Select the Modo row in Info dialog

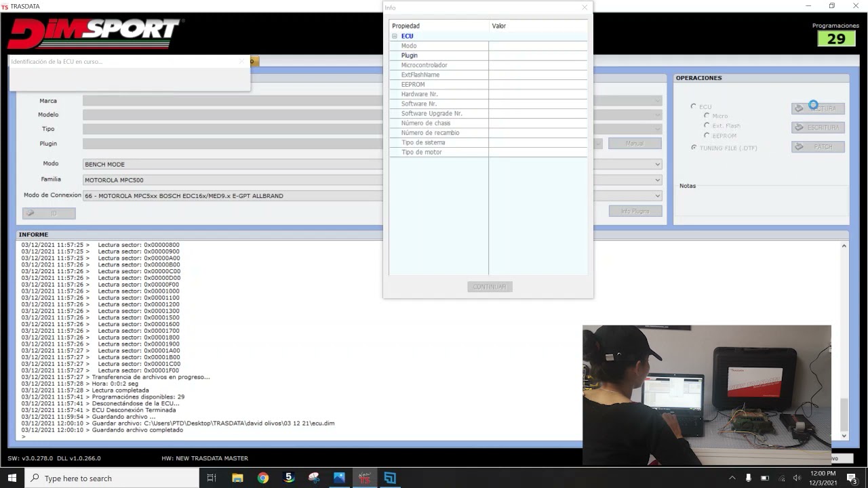click(x=488, y=46)
